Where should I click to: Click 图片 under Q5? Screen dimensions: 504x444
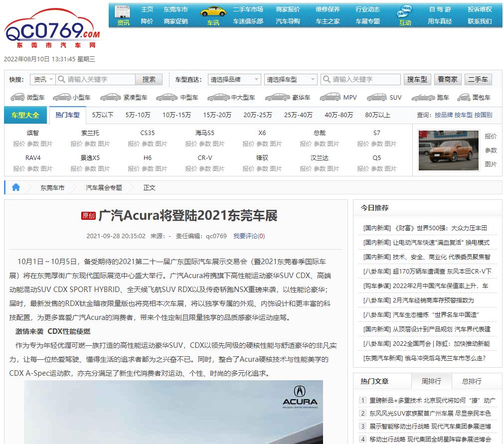[390, 168]
